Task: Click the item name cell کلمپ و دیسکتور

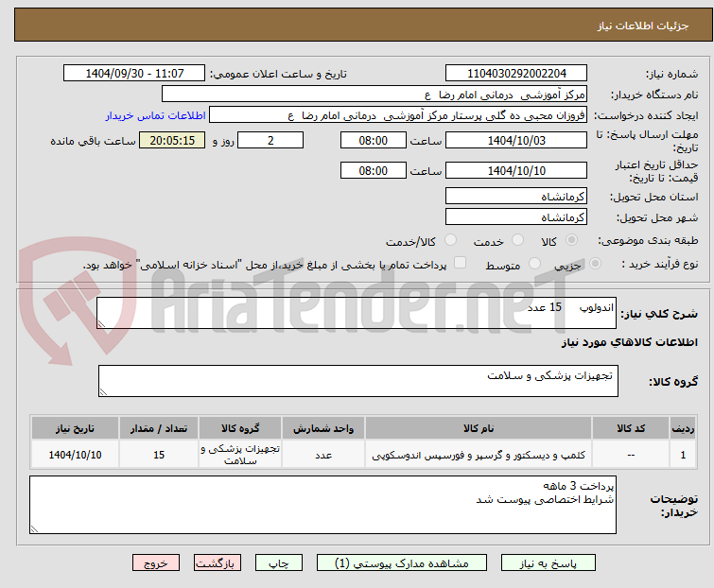Action: point(479,455)
